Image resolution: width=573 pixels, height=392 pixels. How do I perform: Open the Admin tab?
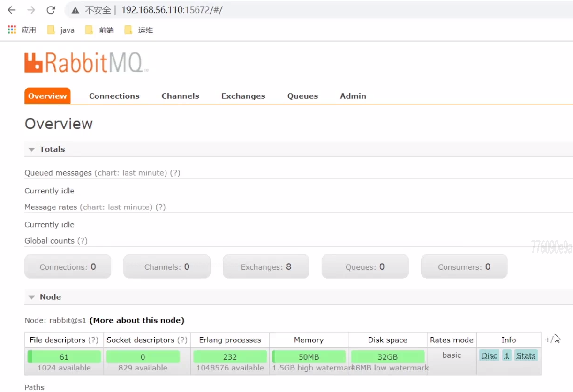click(x=353, y=96)
